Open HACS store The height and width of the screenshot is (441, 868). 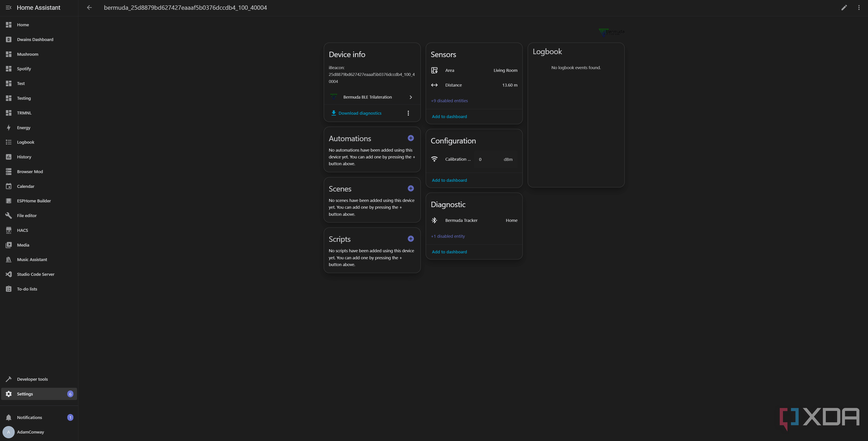(39, 230)
